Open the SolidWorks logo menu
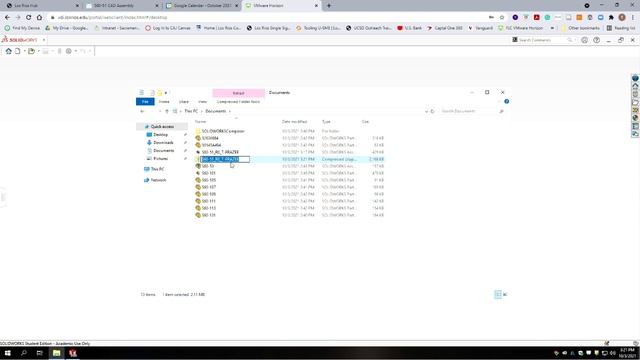The image size is (640, 360). [x=20, y=40]
